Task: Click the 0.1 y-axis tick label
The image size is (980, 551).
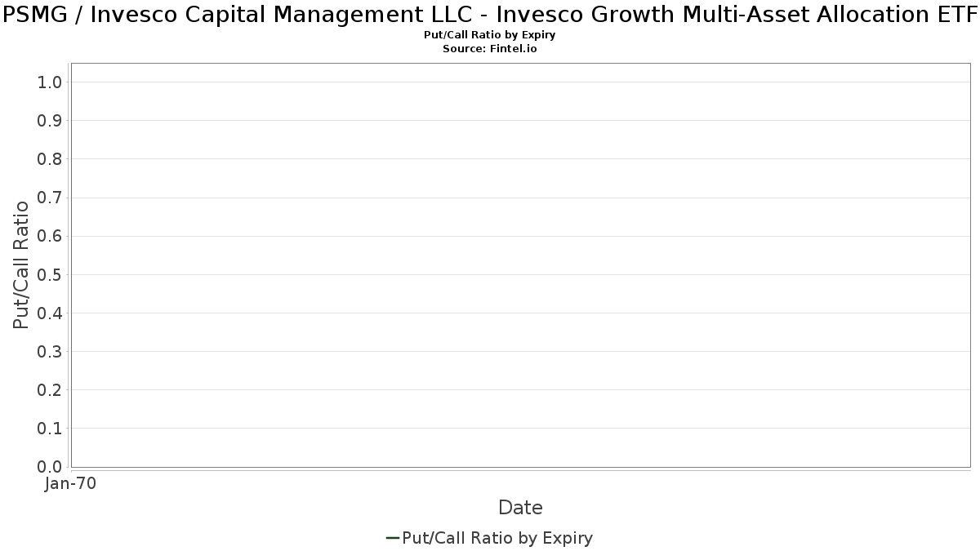Action: tap(50, 428)
